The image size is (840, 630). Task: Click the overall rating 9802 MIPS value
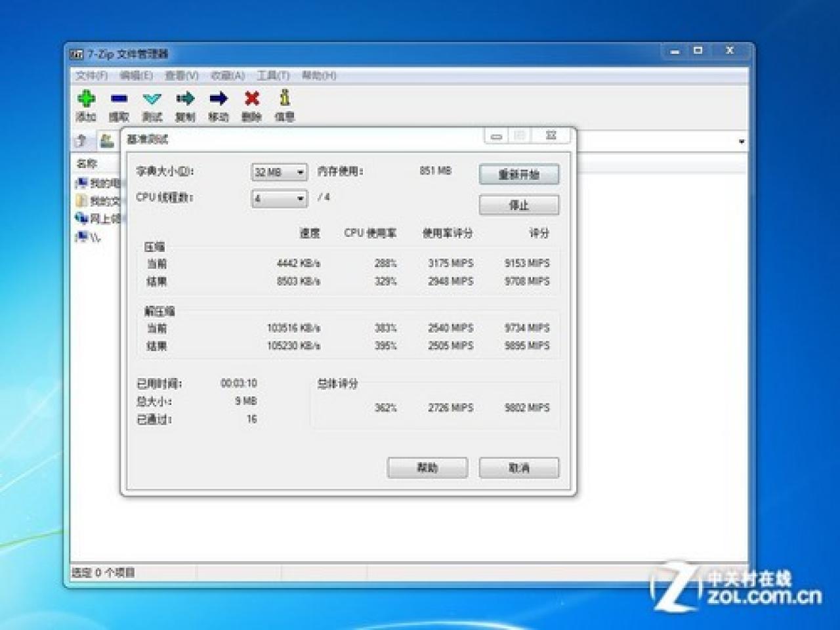coord(527,408)
